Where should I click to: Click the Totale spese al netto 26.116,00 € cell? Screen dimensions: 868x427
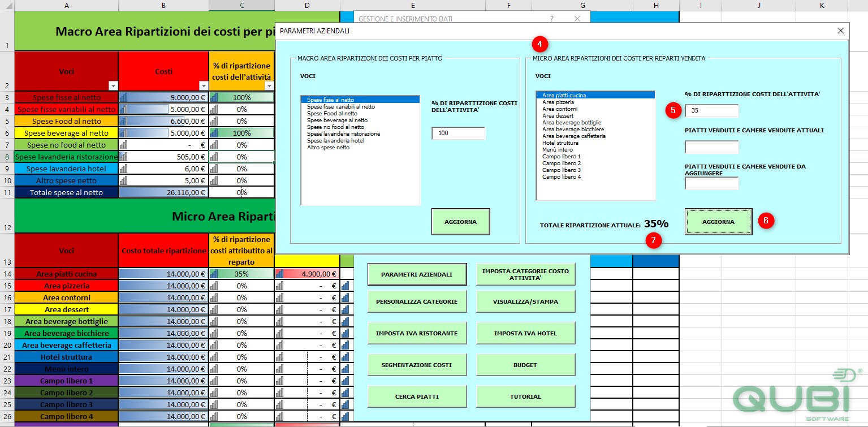[x=163, y=192]
